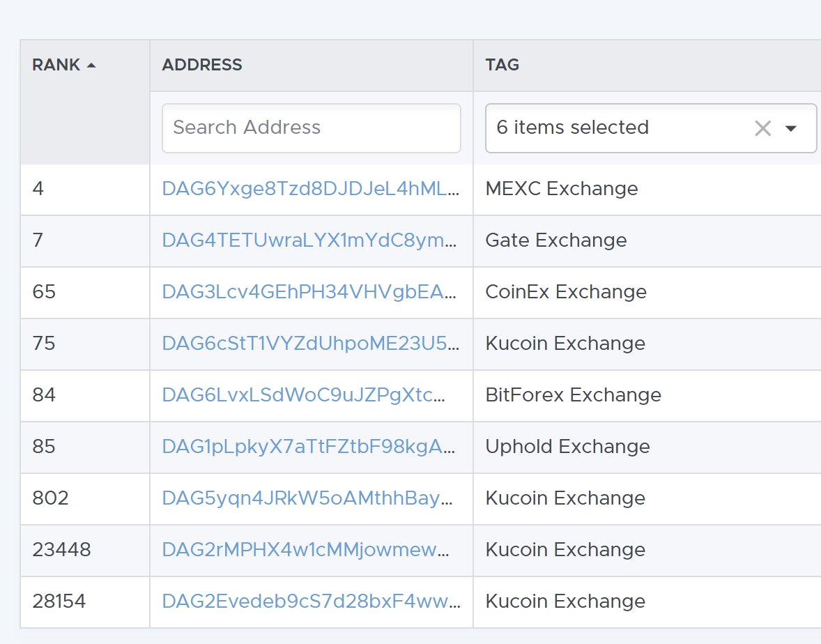Open the '6 items selected' combo box
Screen dimensions: 821x644
(651, 128)
